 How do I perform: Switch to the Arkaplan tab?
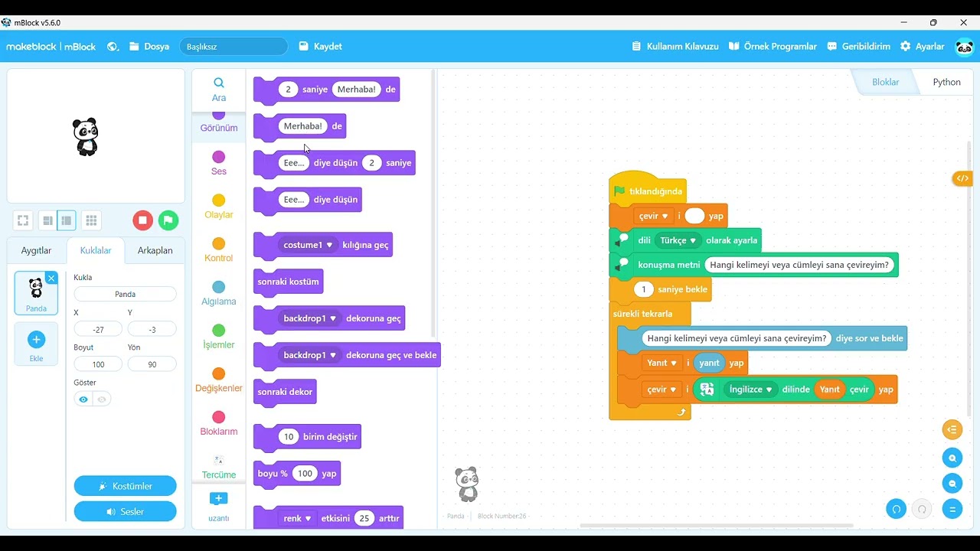click(155, 250)
